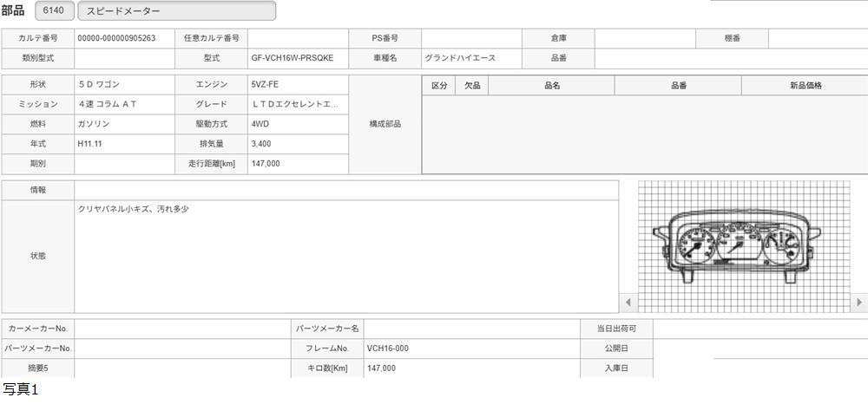Click the 新品価格 column header
Viewport: 868px width, 404px height.
[805, 86]
